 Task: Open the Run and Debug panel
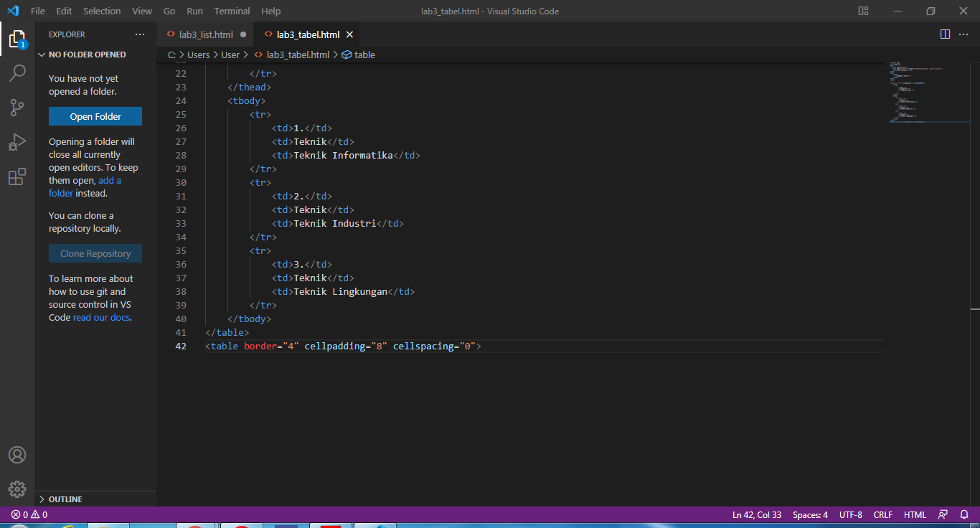(x=17, y=141)
